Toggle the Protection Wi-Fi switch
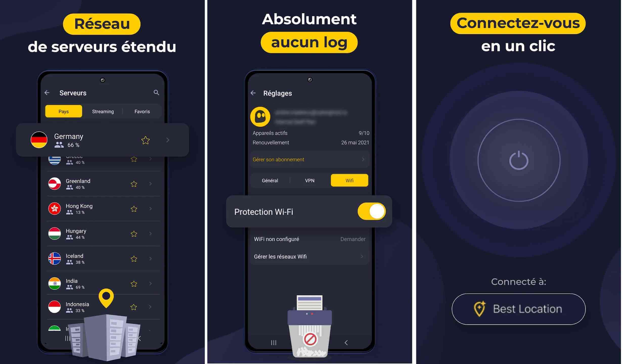 pyautogui.click(x=371, y=212)
